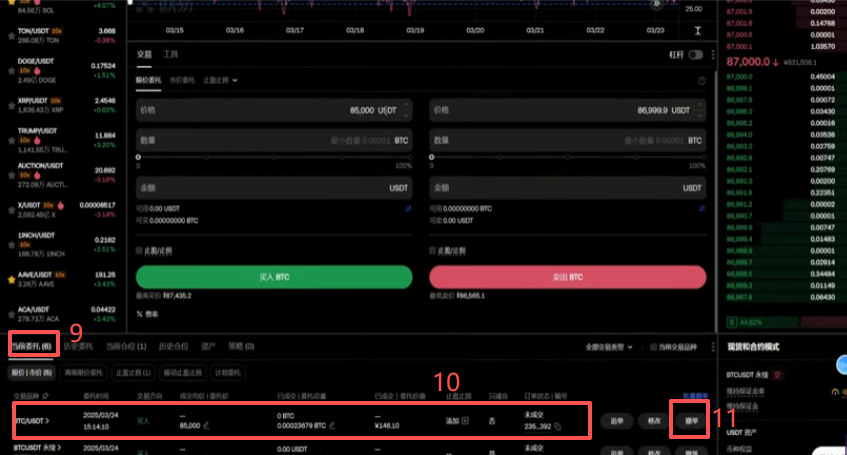847x455 pixels.
Task: Click the 添加 plus icon for stop orders
Action: pyautogui.click(x=465, y=420)
